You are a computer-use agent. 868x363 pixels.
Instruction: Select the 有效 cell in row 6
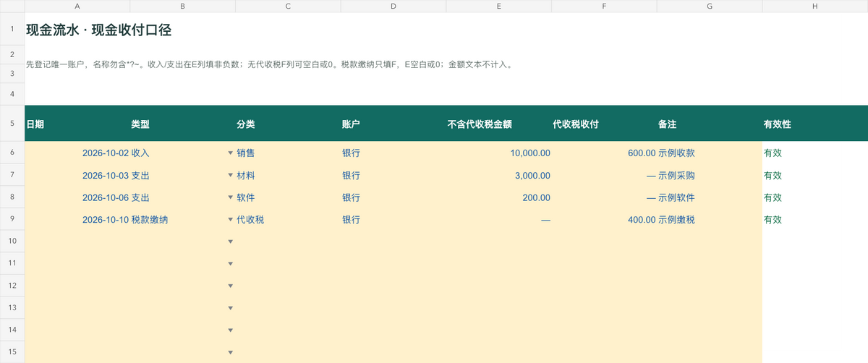tap(815, 153)
